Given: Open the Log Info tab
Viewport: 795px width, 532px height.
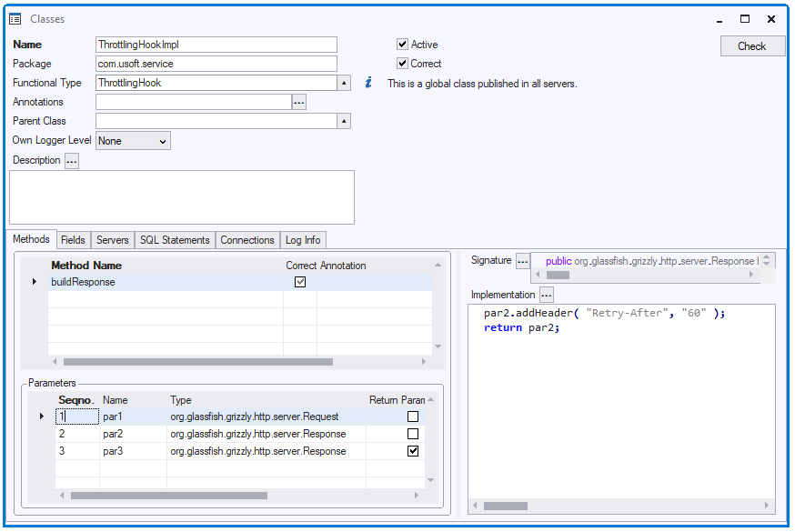Looking at the screenshot, I should point(302,240).
